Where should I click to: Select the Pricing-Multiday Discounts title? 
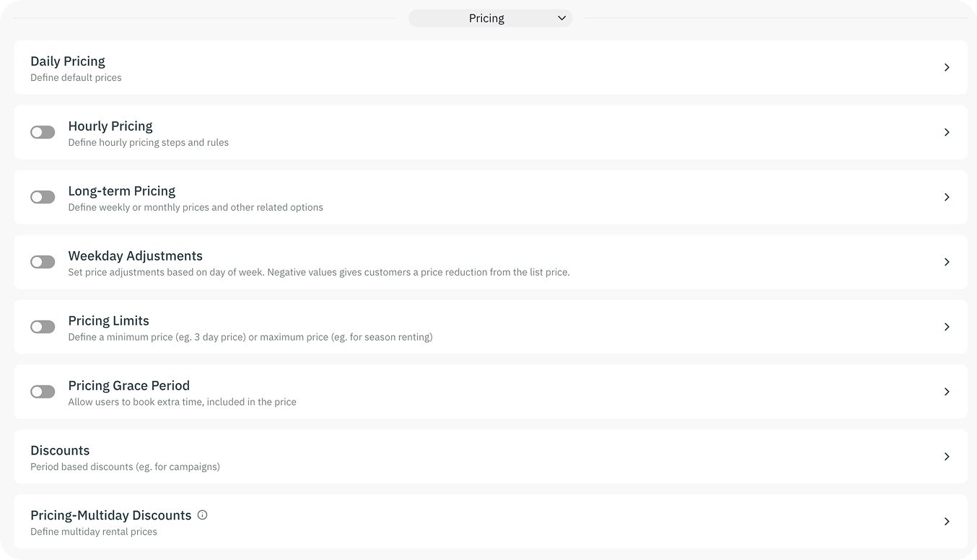coord(111,515)
